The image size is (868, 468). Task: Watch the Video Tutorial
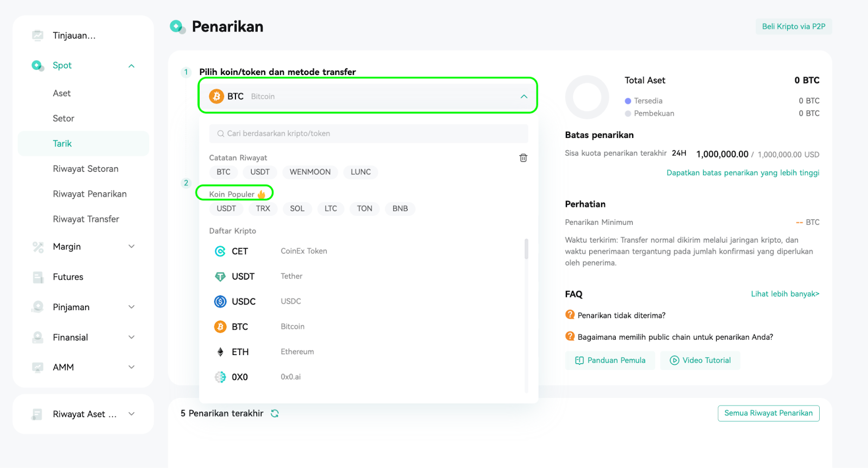(x=700, y=361)
